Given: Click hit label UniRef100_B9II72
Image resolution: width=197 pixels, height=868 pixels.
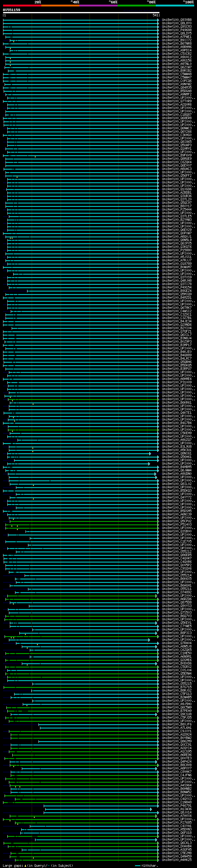Looking at the screenshot, I should pos(177,40).
